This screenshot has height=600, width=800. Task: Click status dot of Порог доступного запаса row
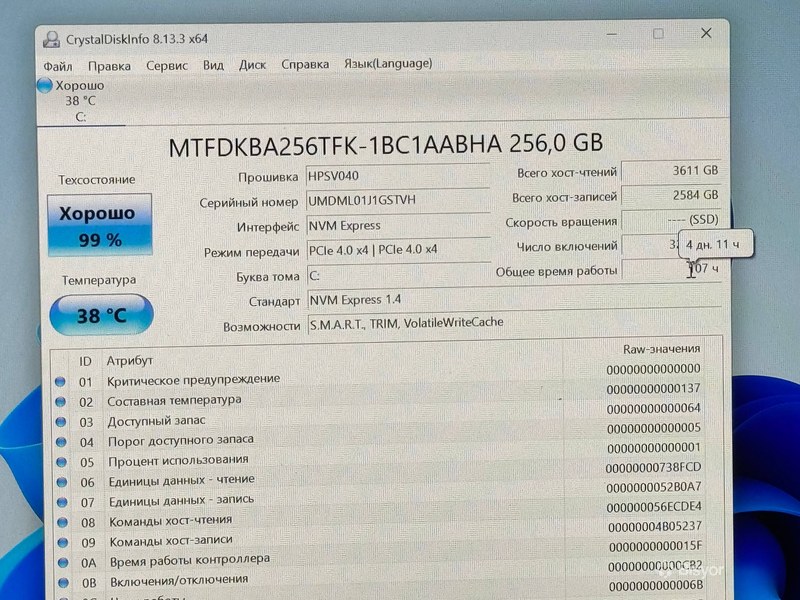(x=61, y=441)
